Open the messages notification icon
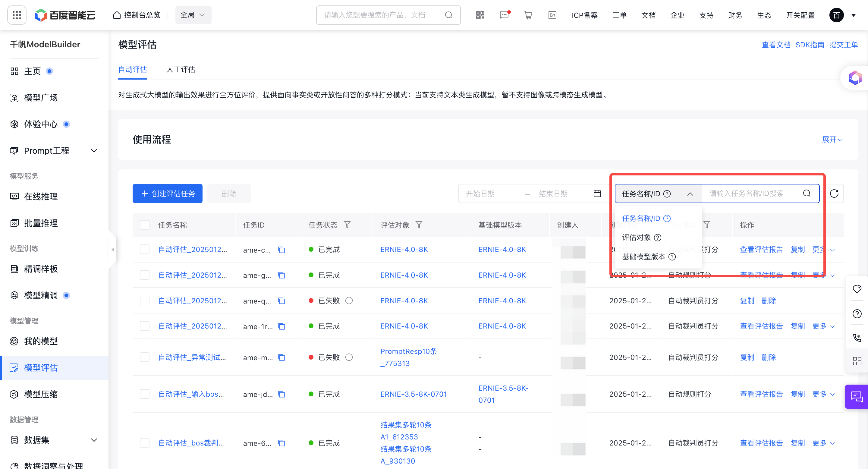The image size is (868, 469). click(505, 15)
